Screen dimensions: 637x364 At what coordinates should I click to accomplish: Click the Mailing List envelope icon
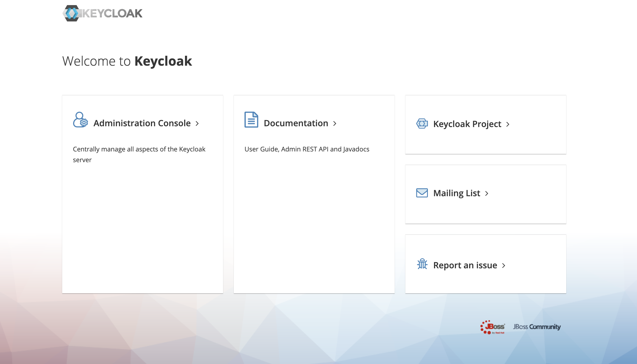click(x=422, y=193)
